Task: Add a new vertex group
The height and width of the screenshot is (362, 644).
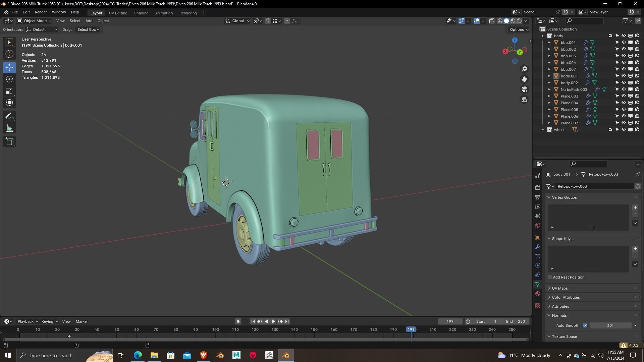Action: [x=635, y=207]
